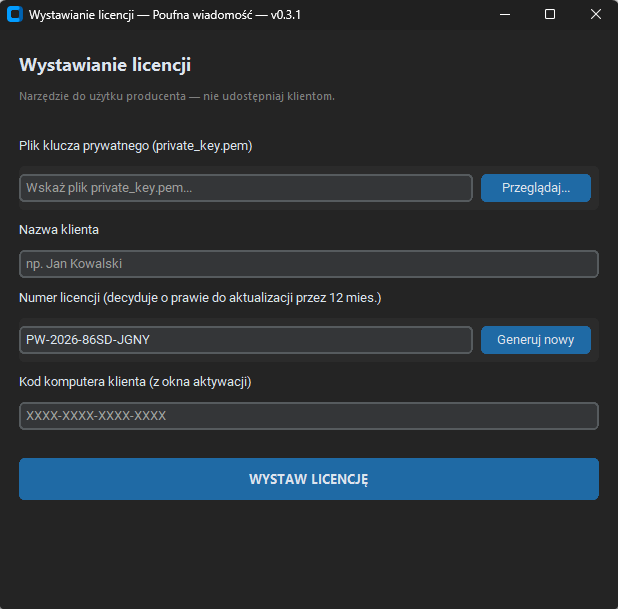
Task: Click the window title 'Poufna wiadomość — v0.3.1'
Action: tap(227, 15)
